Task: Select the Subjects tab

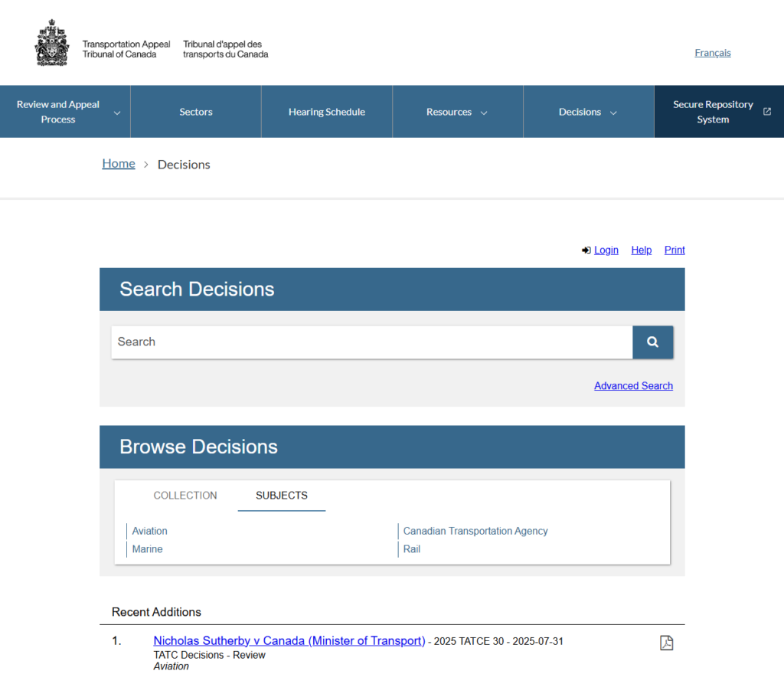Action: 282,496
